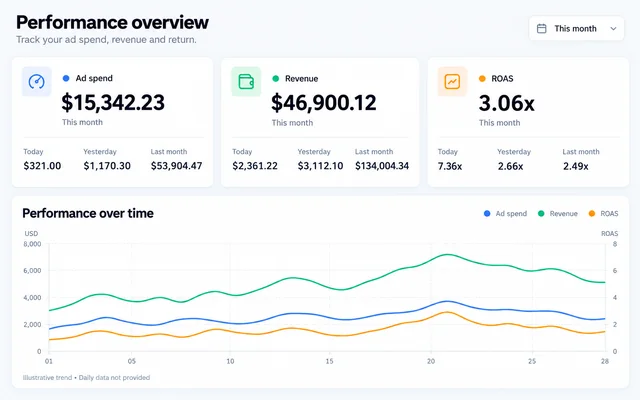
Task: Click the Ad spend gauge icon
Action: pyautogui.click(x=37, y=82)
